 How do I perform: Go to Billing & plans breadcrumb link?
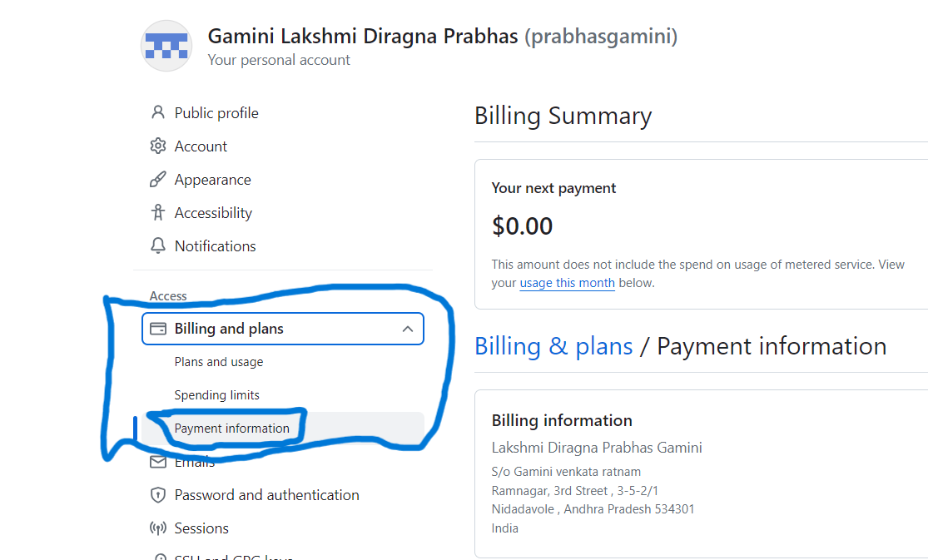(x=553, y=346)
